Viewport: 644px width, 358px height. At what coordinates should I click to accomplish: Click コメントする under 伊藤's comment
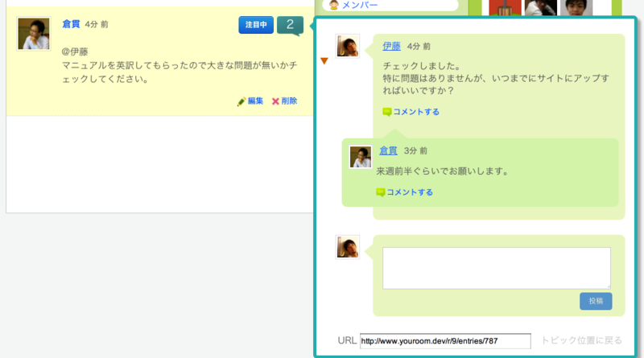pyautogui.click(x=416, y=112)
